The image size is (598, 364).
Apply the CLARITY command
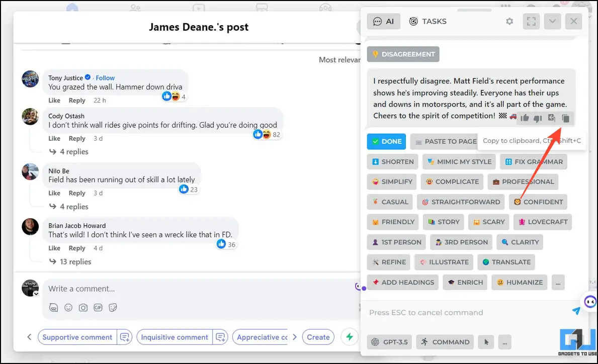[x=520, y=242]
